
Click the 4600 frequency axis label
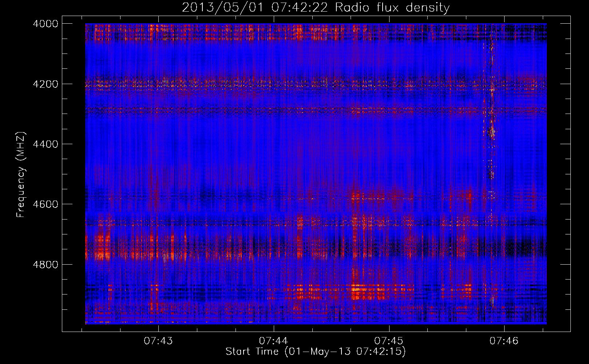coord(45,204)
